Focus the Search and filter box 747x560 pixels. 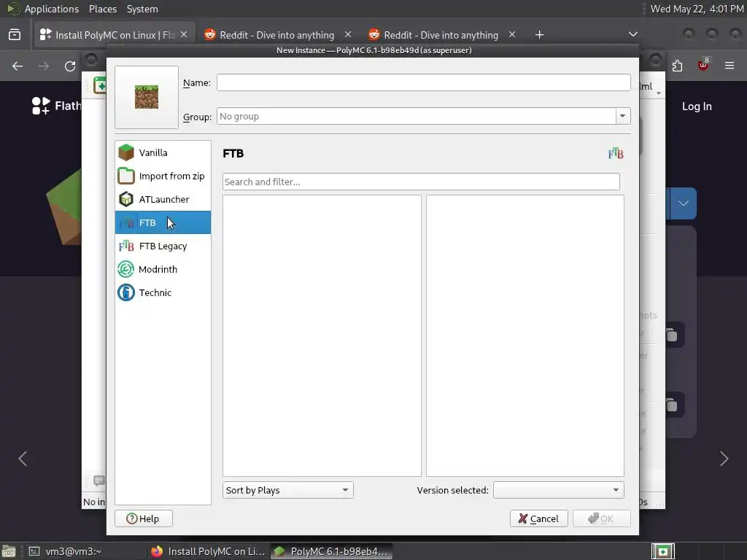pyautogui.click(x=421, y=182)
